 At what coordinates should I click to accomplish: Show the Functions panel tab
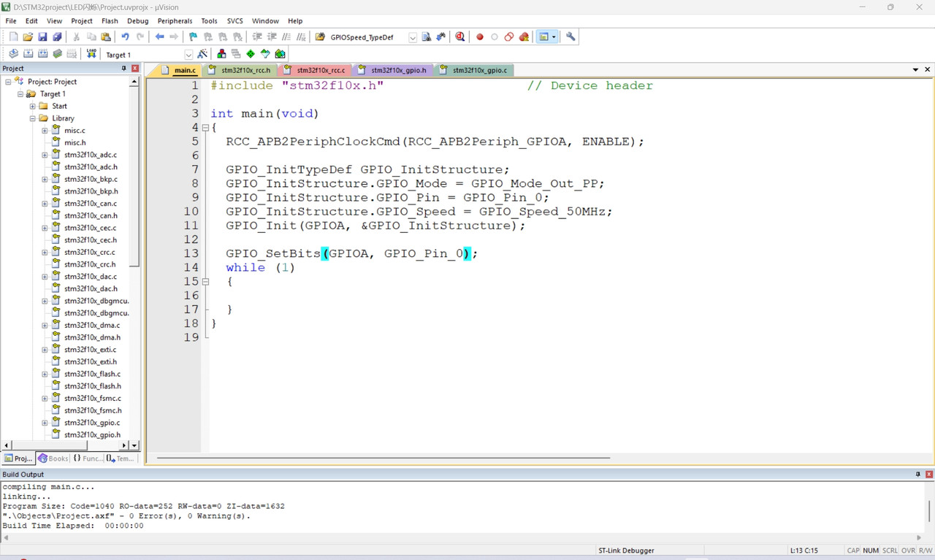click(88, 459)
